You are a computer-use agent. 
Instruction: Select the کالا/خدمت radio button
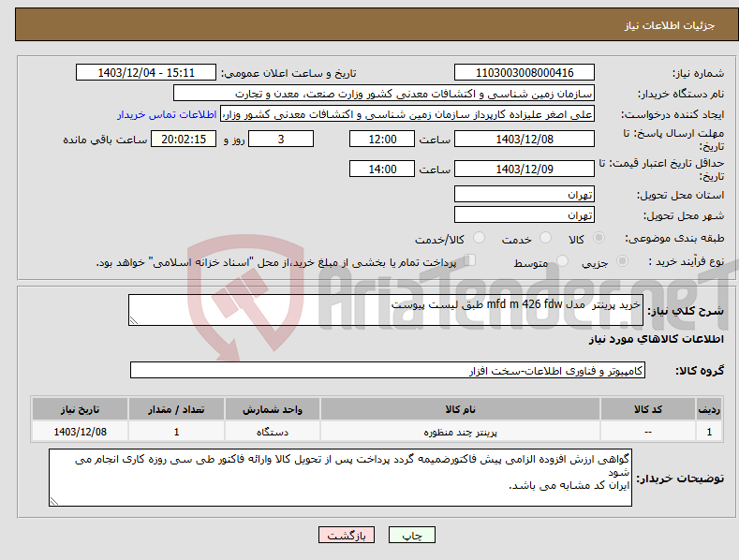click(479, 238)
